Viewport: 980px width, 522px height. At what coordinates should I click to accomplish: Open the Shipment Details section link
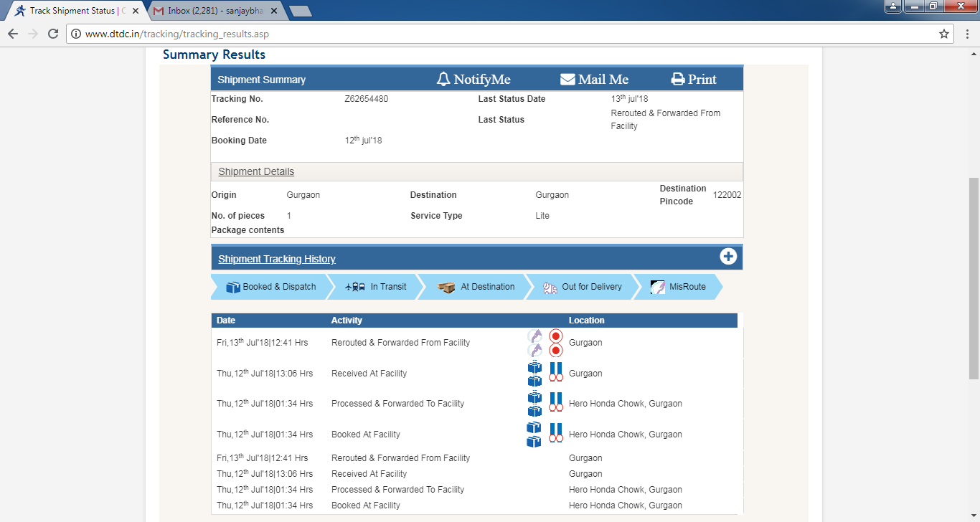pyautogui.click(x=256, y=172)
